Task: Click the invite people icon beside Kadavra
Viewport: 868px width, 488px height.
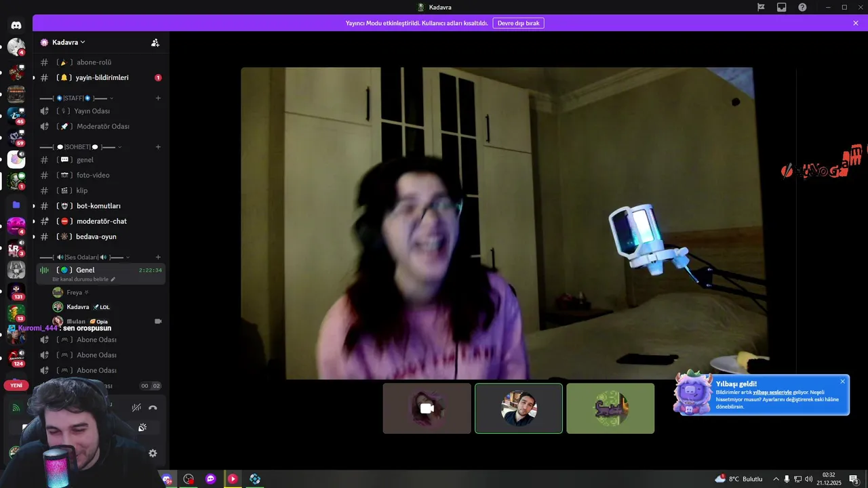Action: [x=155, y=42]
